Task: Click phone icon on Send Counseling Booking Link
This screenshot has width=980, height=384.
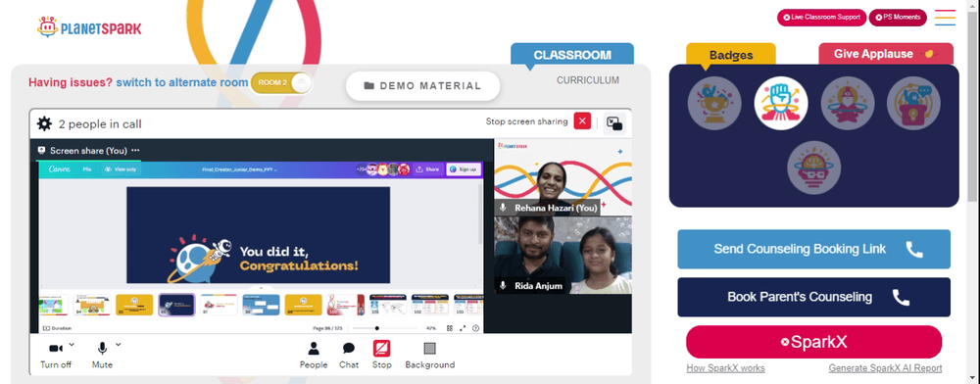Action: click(x=913, y=249)
